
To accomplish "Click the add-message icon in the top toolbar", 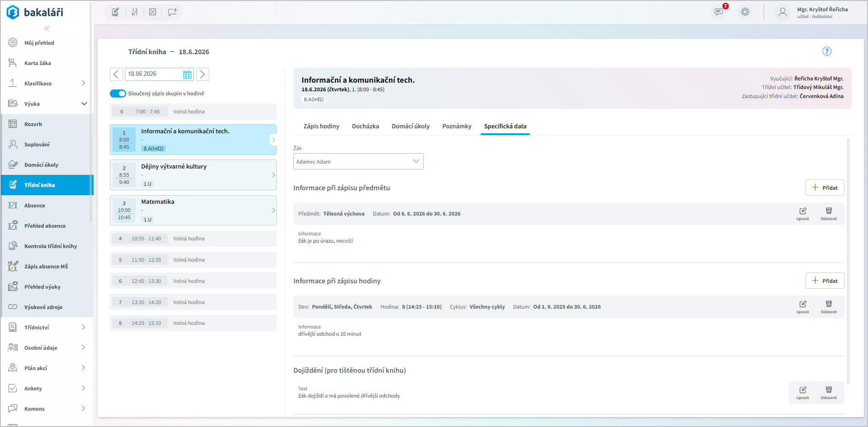I will pyautogui.click(x=172, y=12).
